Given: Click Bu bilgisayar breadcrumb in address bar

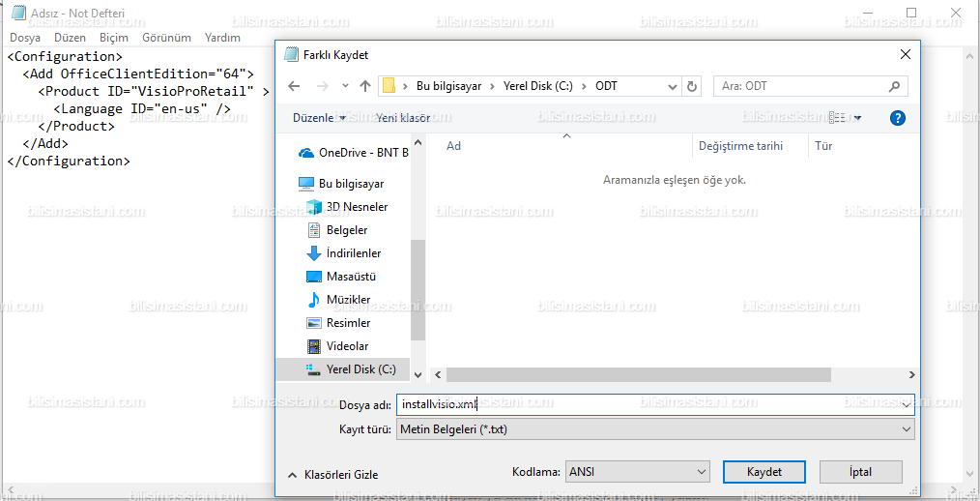Looking at the screenshot, I should pos(448,86).
